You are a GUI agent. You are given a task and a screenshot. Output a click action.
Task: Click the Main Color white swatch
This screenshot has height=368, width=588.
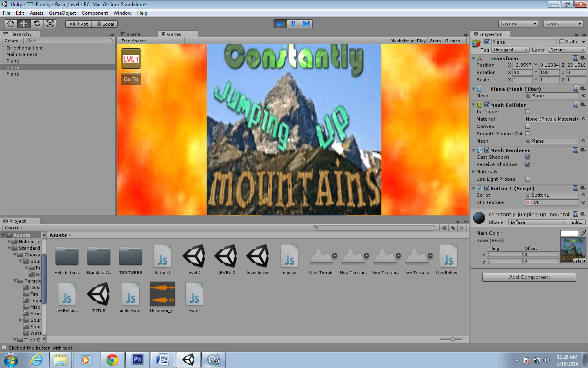tap(569, 233)
